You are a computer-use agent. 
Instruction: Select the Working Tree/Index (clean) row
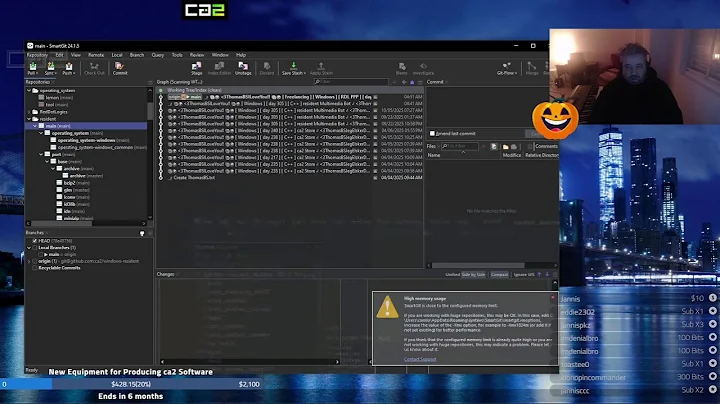coord(289,90)
